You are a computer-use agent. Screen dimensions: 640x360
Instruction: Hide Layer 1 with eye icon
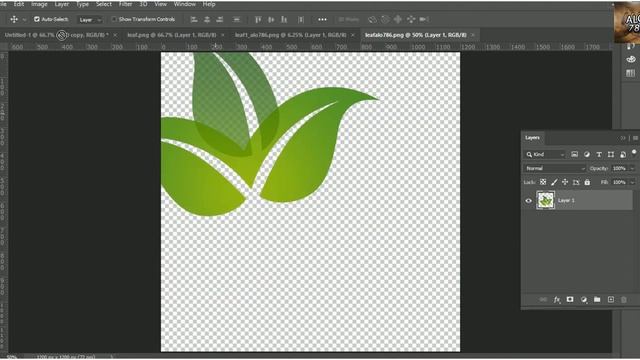tap(529, 200)
